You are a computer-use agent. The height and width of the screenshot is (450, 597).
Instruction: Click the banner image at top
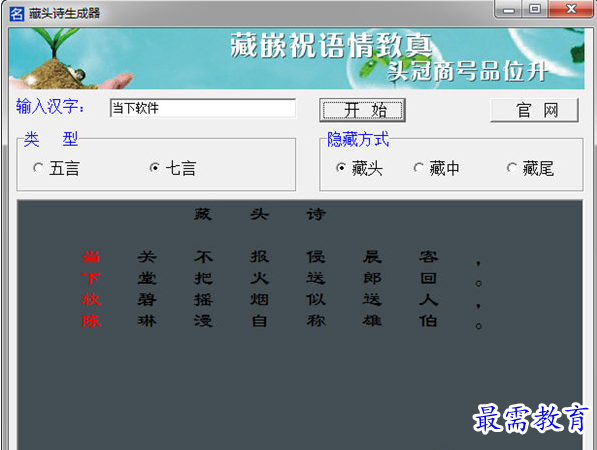[297, 59]
